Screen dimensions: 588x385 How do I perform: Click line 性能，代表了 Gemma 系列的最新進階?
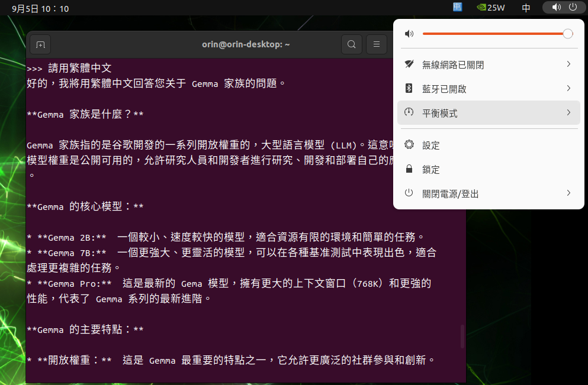119,299
